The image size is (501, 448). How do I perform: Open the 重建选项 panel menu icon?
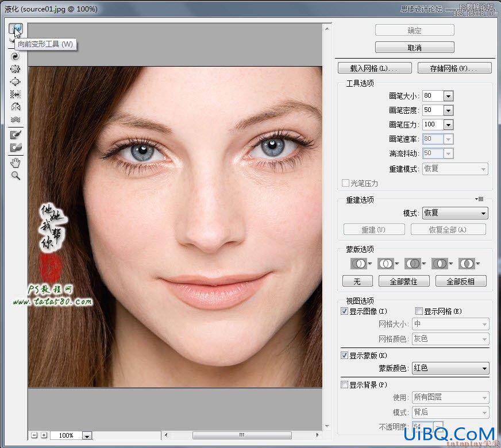[479, 199]
